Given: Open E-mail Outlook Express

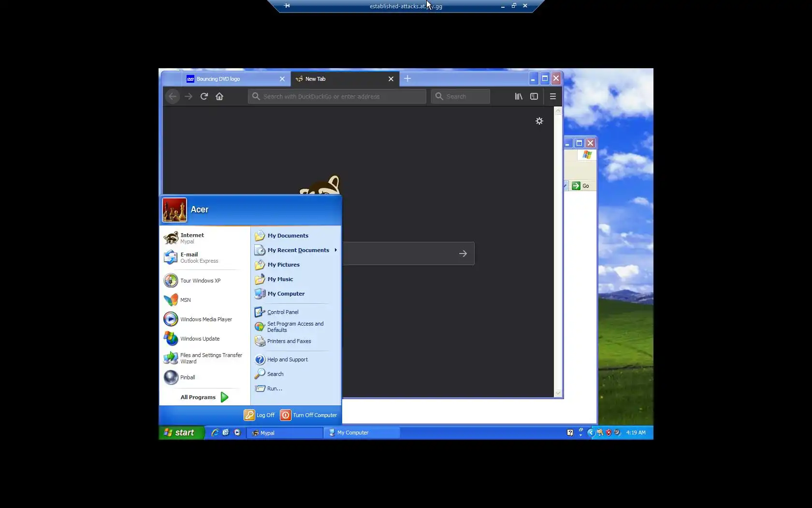Looking at the screenshot, I should coord(205,257).
